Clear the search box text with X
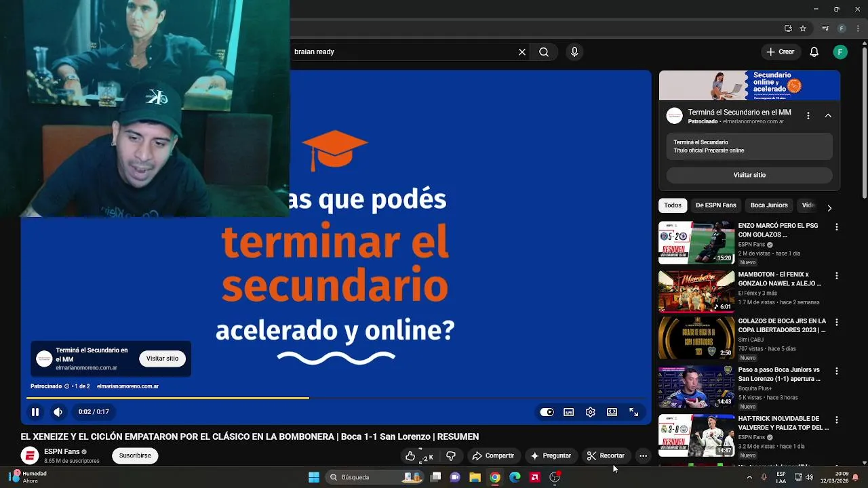Image resolution: width=868 pixels, height=488 pixels. 522,52
